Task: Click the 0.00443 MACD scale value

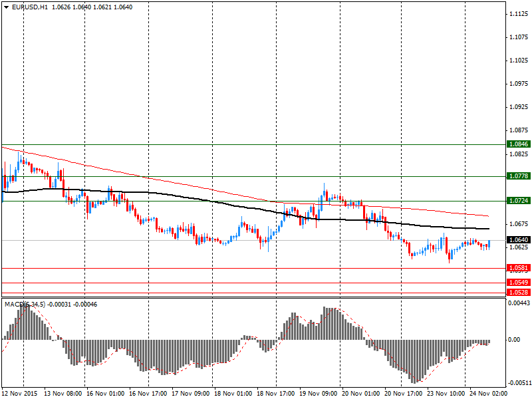Action: point(519,303)
